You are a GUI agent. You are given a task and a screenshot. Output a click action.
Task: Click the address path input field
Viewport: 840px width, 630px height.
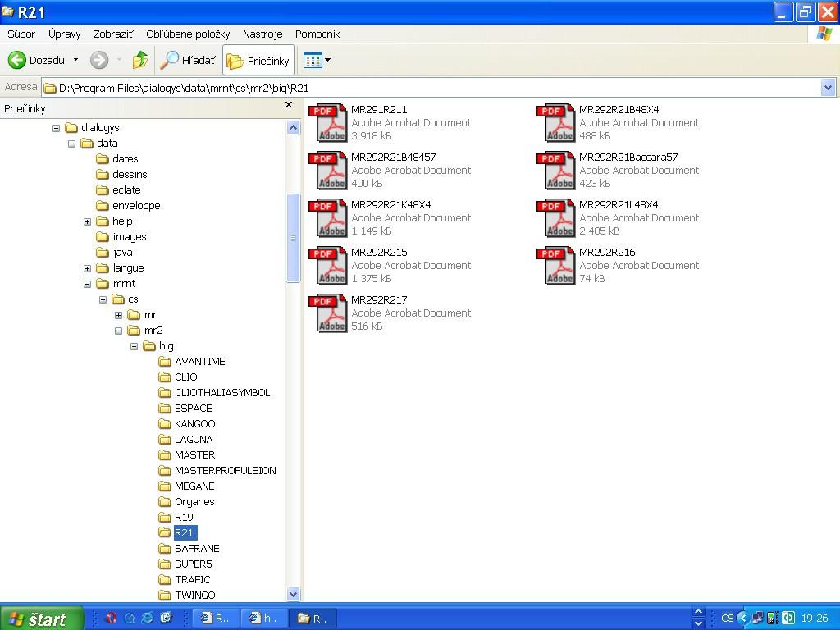431,87
